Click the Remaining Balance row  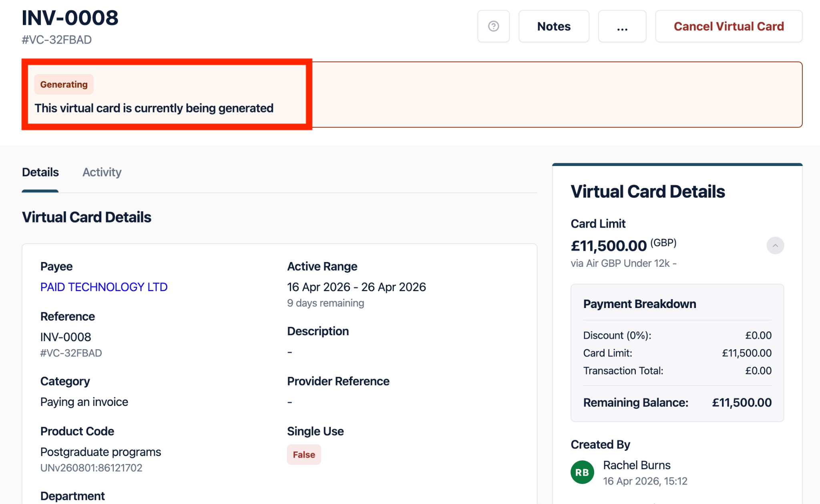pyautogui.click(x=677, y=402)
